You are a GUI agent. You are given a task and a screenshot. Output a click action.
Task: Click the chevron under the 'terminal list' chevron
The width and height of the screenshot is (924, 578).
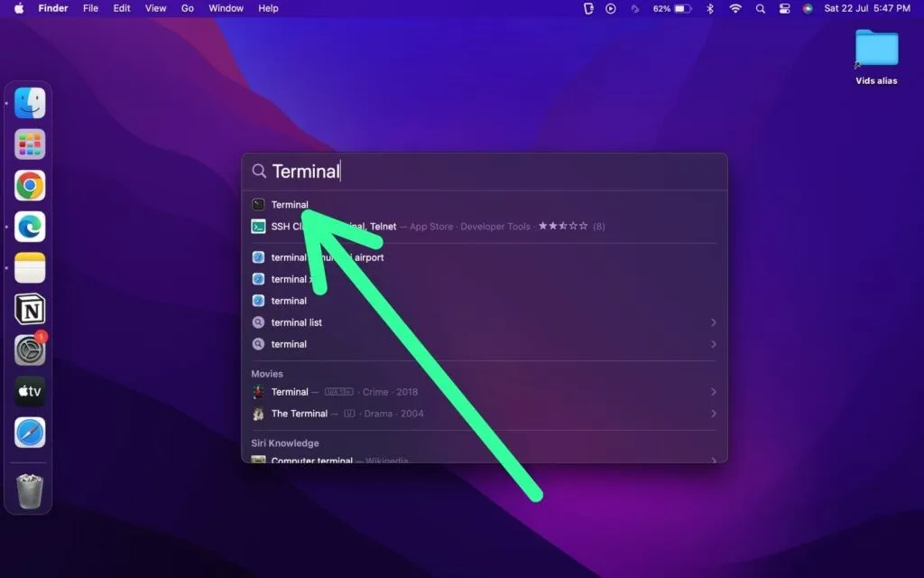tap(713, 344)
